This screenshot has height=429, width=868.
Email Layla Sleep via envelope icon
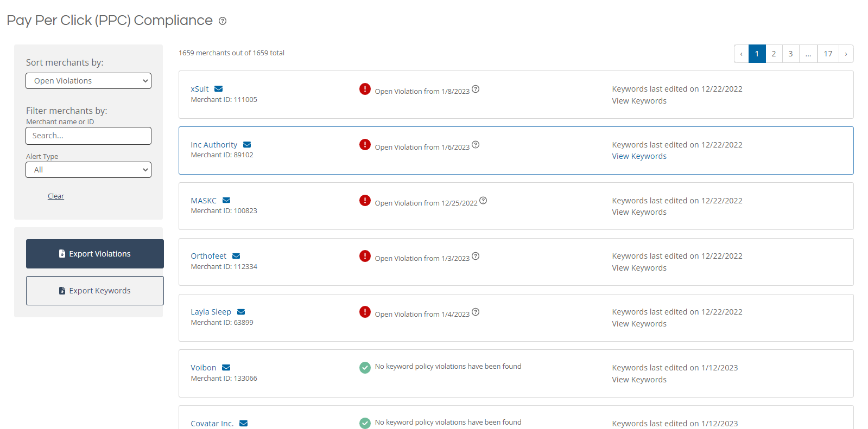[x=241, y=312]
